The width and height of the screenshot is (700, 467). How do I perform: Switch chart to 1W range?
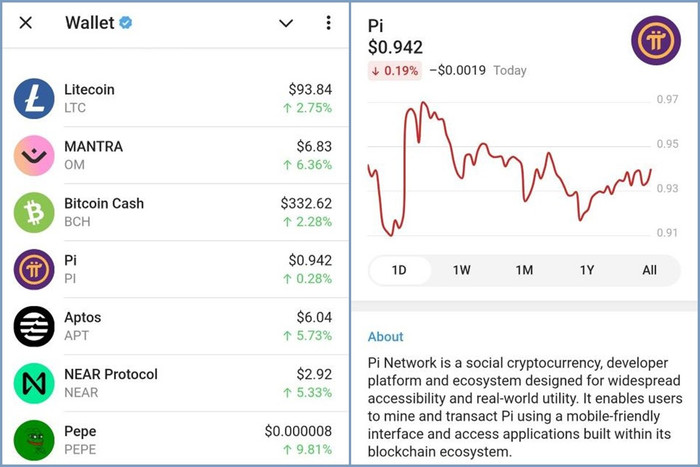462,270
